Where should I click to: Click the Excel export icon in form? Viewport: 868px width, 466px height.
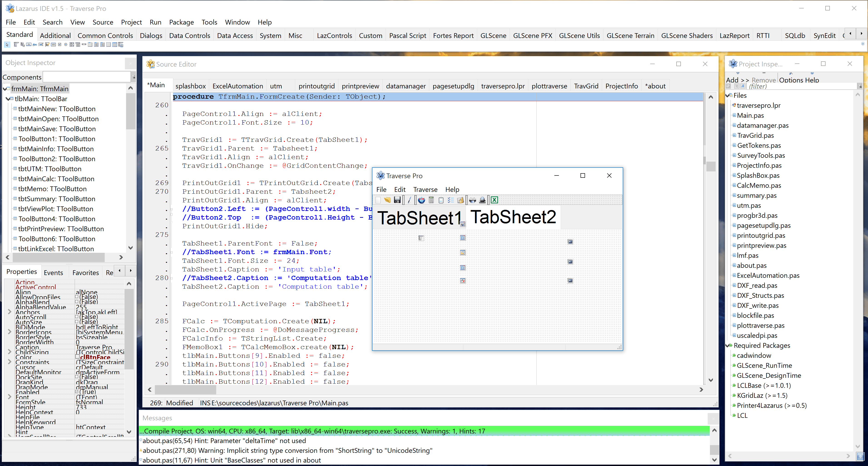pos(494,200)
